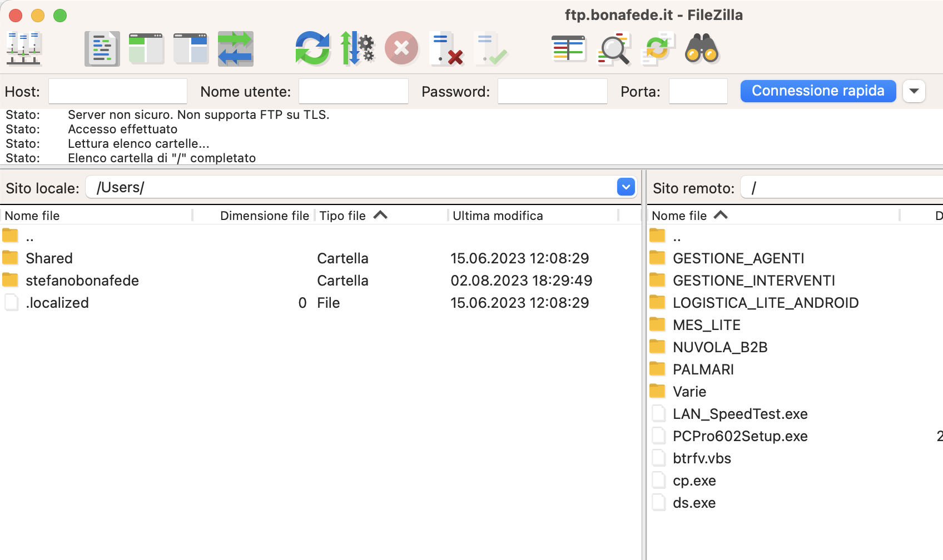This screenshot has height=560, width=943.
Task: Select the .localized file
Action: pos(320,303)
